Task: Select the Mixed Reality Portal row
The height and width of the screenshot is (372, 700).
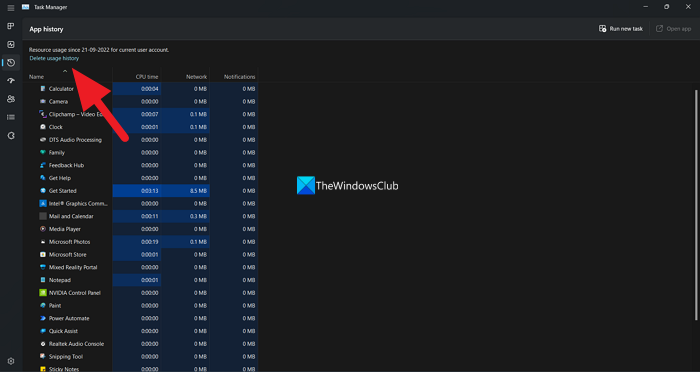Action: (142, 268)
